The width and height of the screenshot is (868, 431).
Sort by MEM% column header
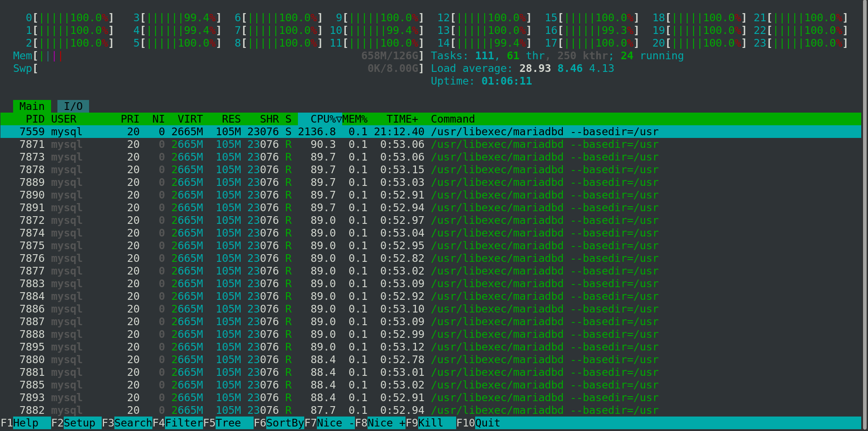pyautogui.click(x=355, y=119)
